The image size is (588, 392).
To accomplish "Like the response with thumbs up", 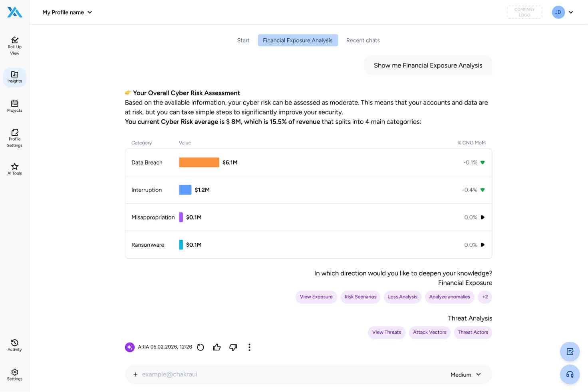I will 217,347.
